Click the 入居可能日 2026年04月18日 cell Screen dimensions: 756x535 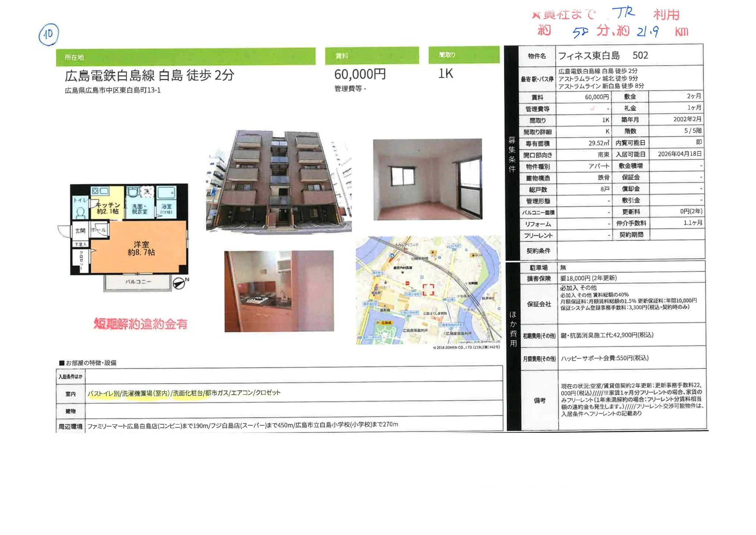tap(680, 154)
